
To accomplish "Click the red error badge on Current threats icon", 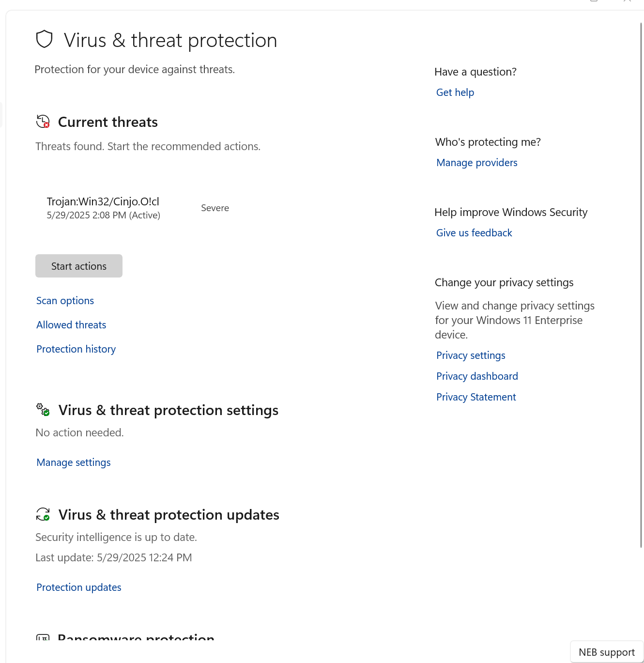I will tap(46, 125).
